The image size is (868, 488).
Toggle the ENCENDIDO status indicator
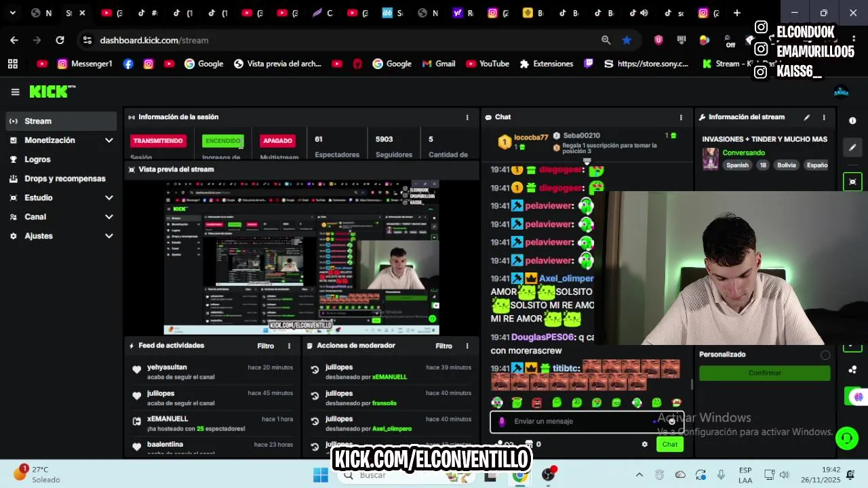coord(223,141)
